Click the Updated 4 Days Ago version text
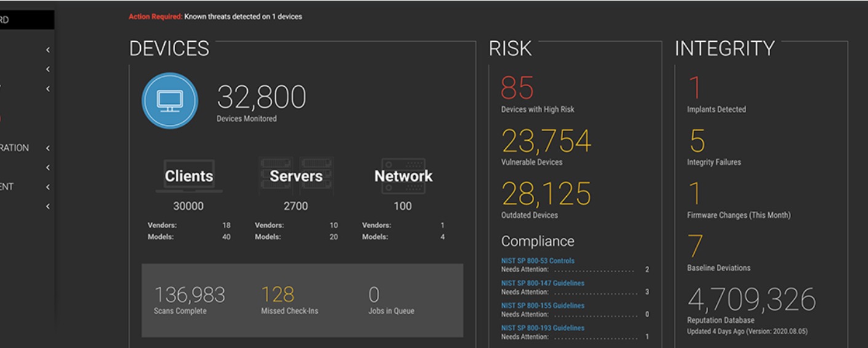This screenshot has height=348, width=868. pyautogui.click(x=748, y=331)
